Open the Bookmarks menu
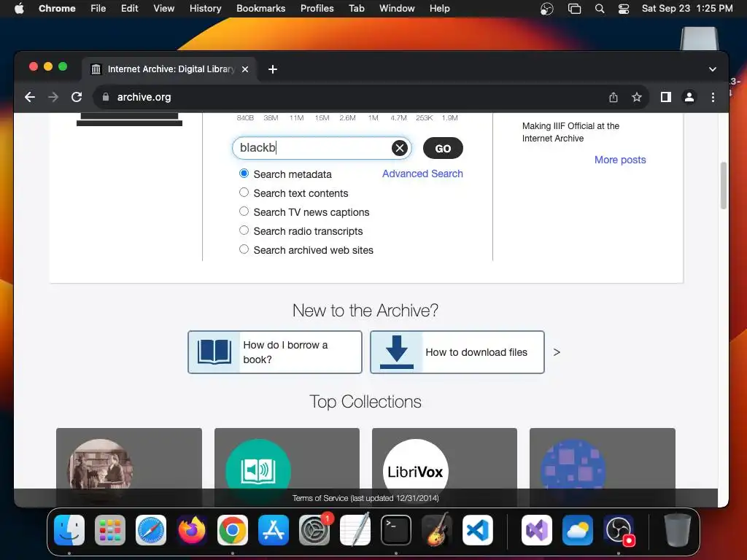The image size is (747, 560). point(261,9)
